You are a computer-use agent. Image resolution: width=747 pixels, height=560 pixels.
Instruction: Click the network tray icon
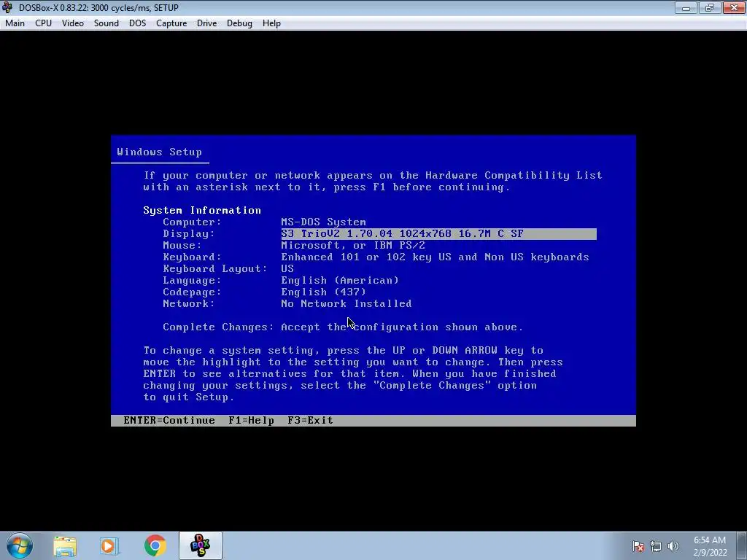click(x=656, y=546)
